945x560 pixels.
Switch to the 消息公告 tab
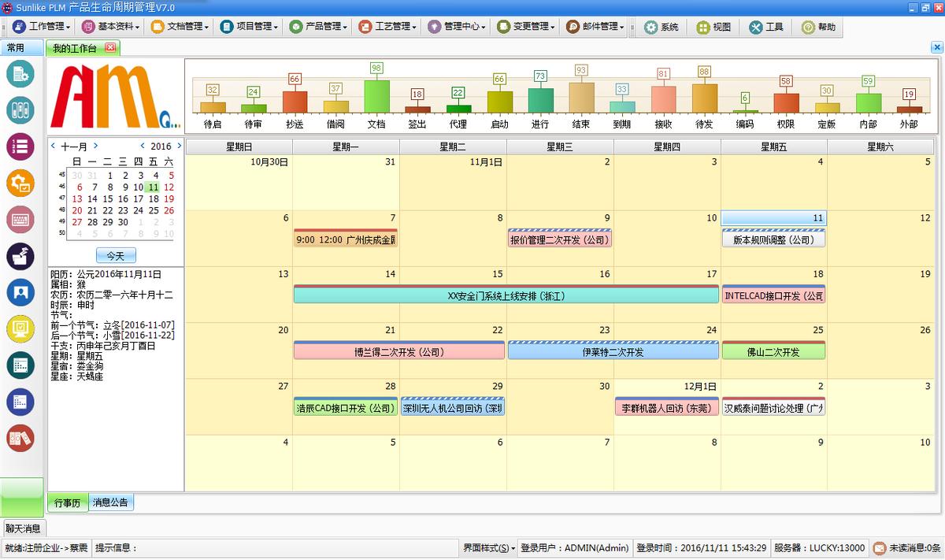pos(111,503)
